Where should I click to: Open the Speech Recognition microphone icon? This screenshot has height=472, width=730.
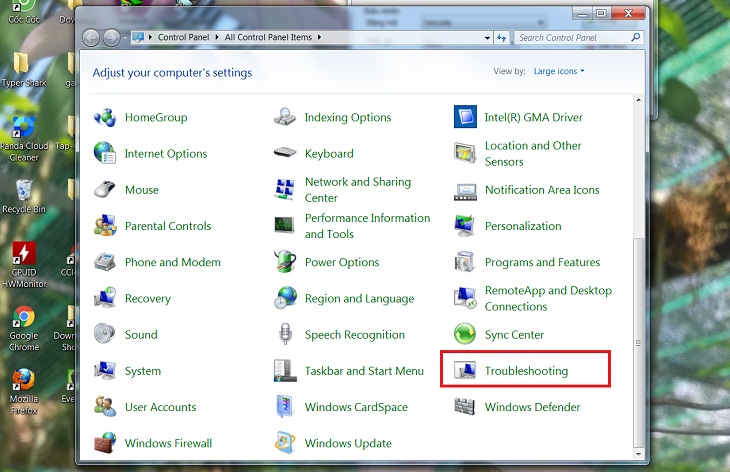(x=285, y=335)
